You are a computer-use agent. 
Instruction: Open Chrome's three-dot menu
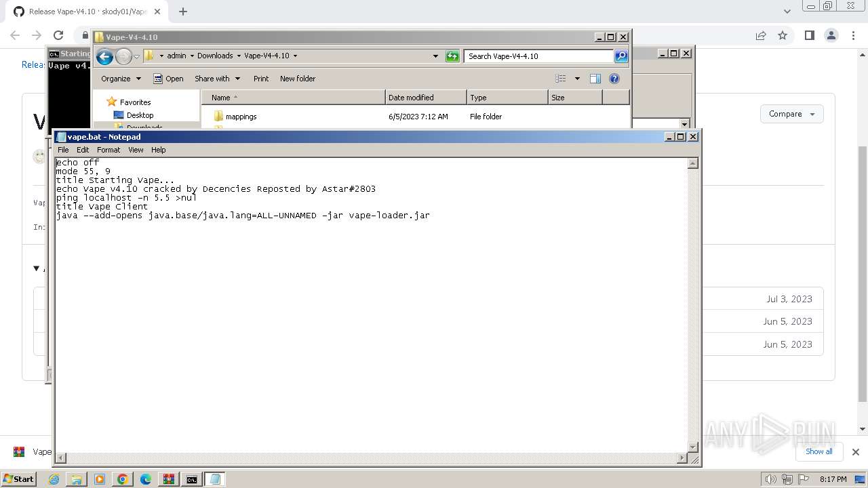[853, 35]
